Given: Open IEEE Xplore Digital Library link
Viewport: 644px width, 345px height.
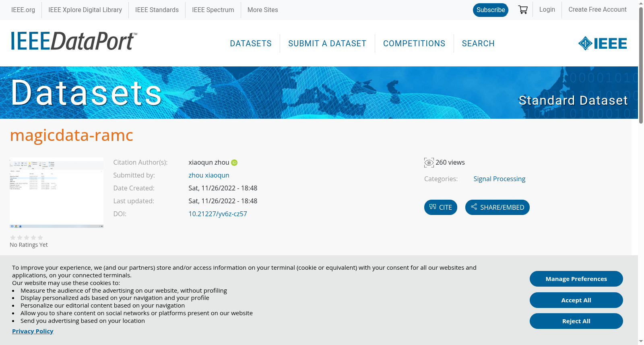Looking at the screenshot, I should coord(85,10).
